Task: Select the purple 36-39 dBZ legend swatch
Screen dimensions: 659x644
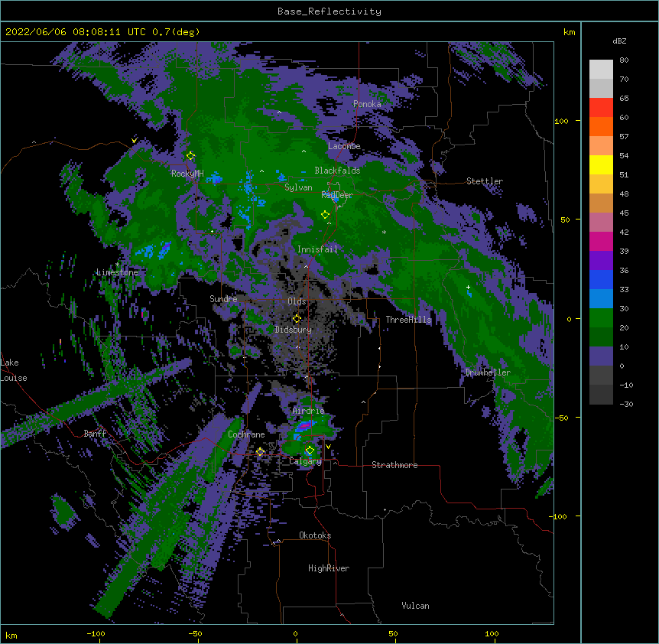Action: [601, 260]
